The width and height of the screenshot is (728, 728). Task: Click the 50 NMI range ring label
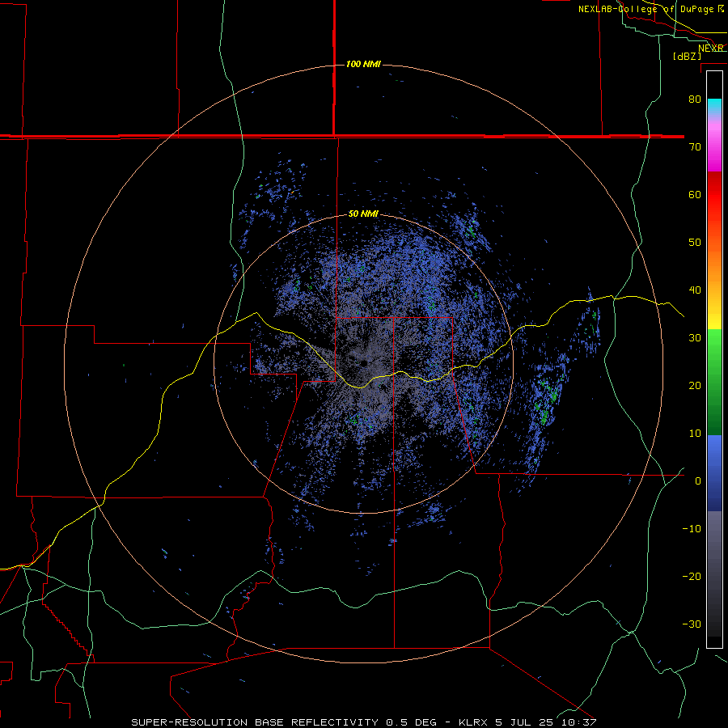click(x=363, y=214)
